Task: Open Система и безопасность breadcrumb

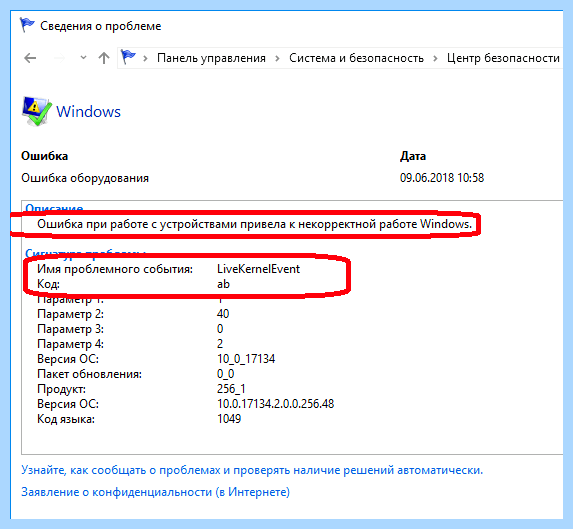Action: click(x=356, y=58)
